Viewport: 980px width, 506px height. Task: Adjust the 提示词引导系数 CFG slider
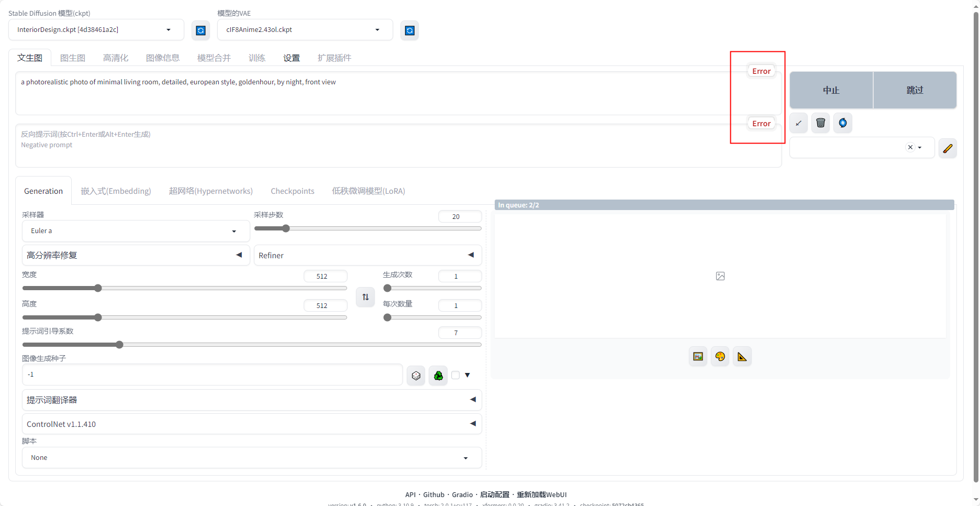coord(252,345)
